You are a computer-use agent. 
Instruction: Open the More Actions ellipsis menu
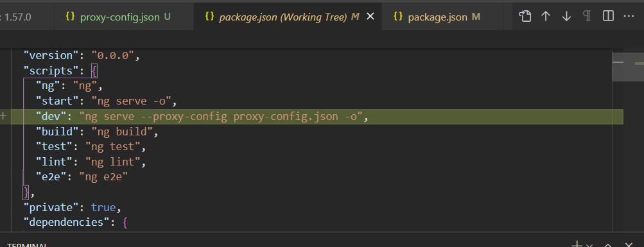point(629,17)
